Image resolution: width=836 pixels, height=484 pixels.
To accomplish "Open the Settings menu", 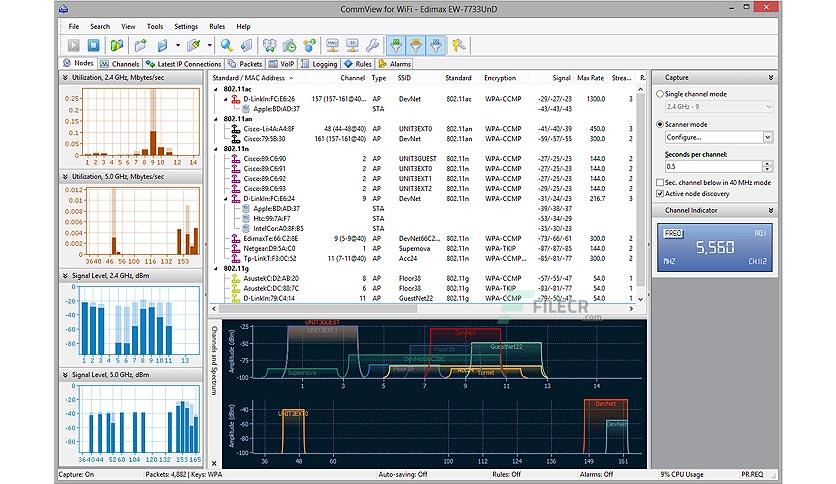I will click(x=186, y=27).
